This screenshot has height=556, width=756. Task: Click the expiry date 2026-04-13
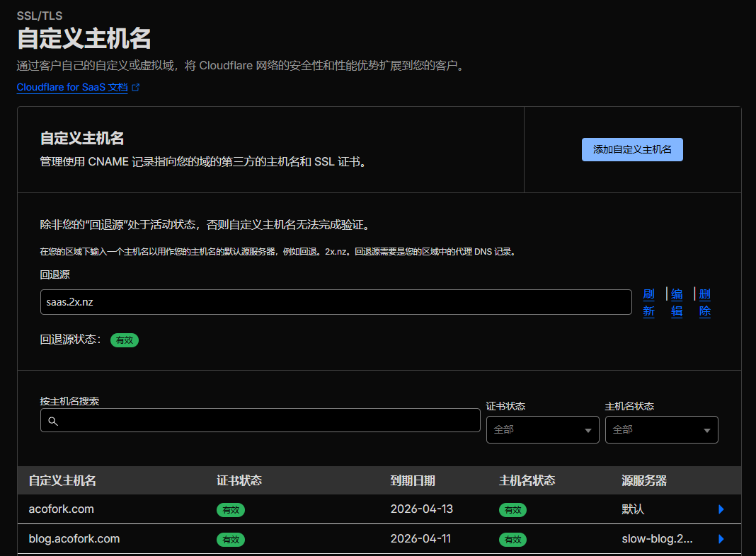click(x=421, y=509)
